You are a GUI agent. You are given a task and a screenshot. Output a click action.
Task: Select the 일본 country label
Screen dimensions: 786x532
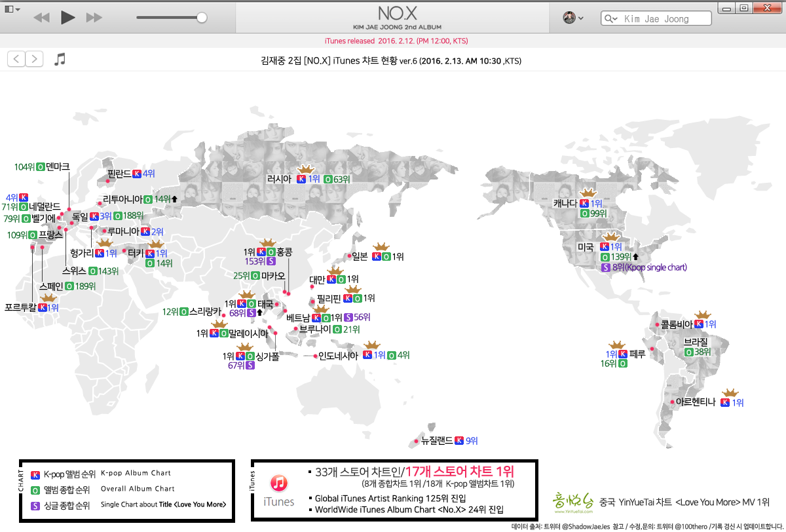[360, 256]
